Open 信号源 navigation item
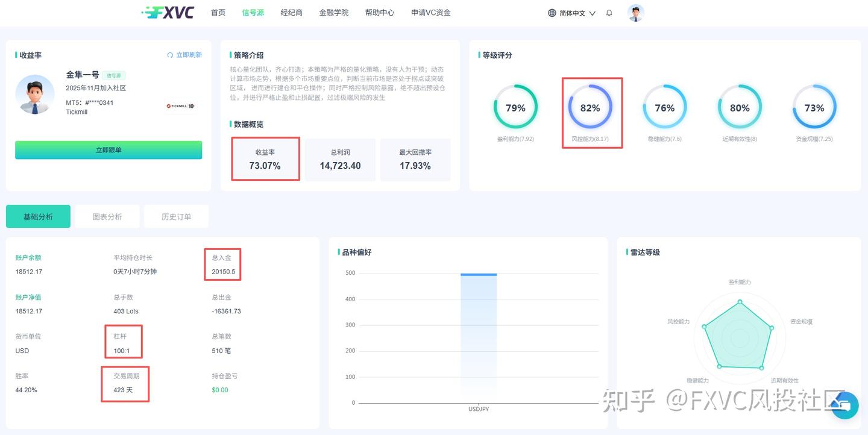The image size is (868, 435). 253,12
